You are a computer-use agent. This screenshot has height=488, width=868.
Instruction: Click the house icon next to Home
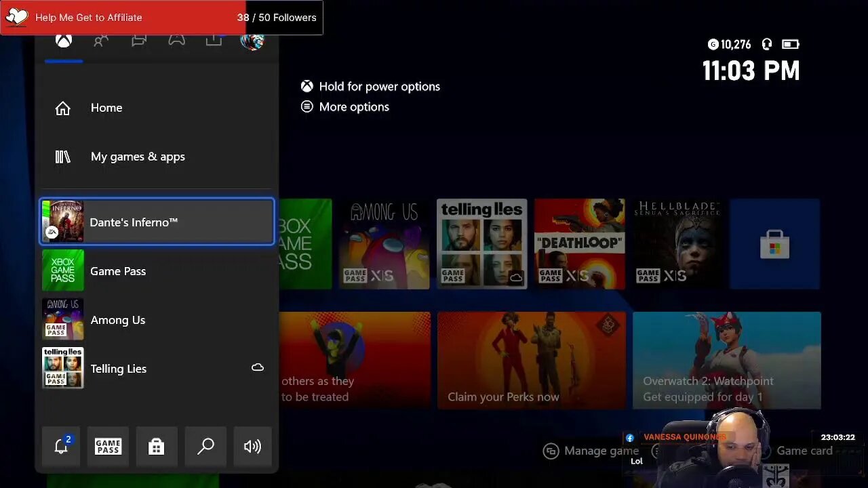click(62, 108)
